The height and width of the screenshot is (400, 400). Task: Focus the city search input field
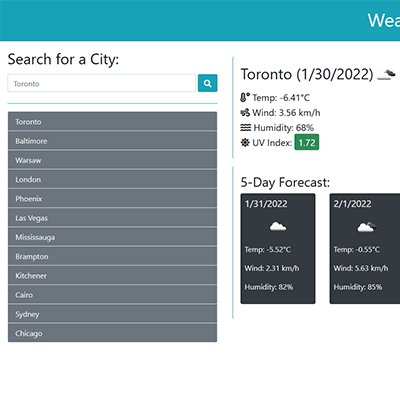coord(101,83)
